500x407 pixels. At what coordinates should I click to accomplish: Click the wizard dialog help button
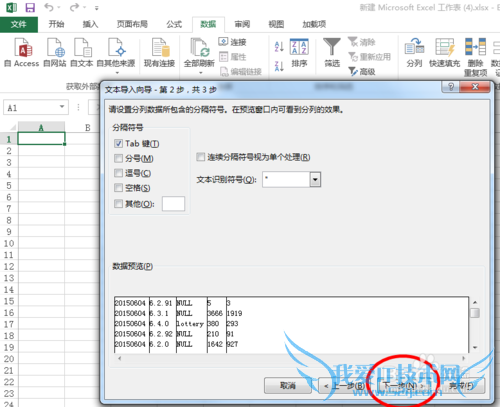click(x=451, y=87)
